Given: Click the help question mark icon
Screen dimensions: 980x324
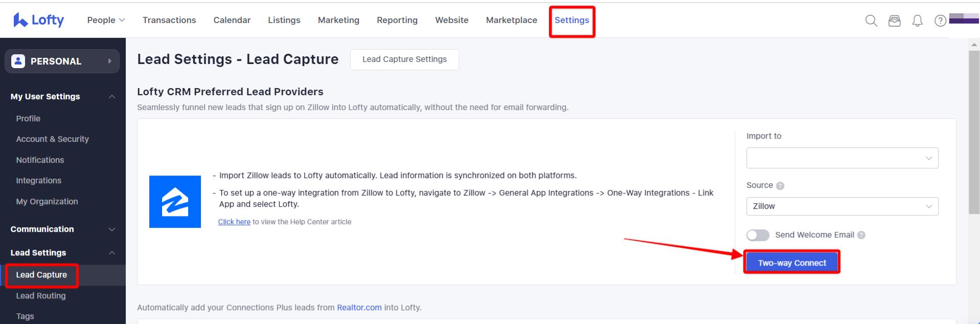Looking at the screenshot, I should [x=940, y=20].
